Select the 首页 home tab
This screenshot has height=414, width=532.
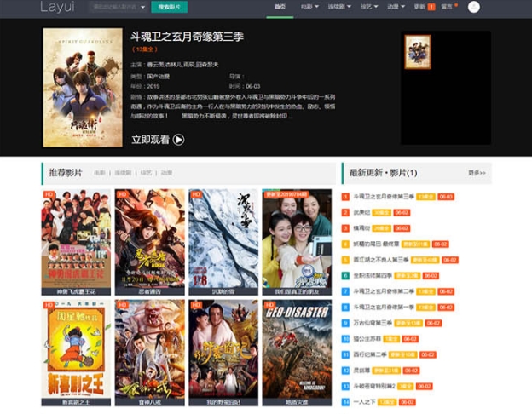(x=280, y=7)
